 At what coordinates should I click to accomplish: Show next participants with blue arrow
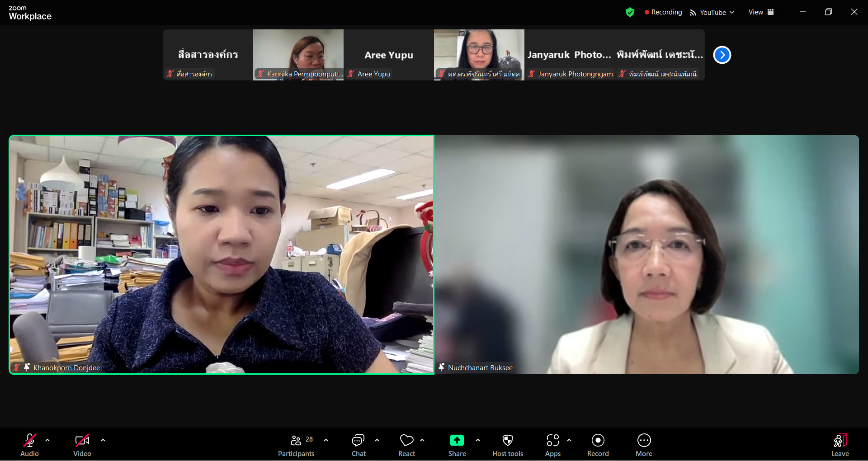tap(722, 55)
